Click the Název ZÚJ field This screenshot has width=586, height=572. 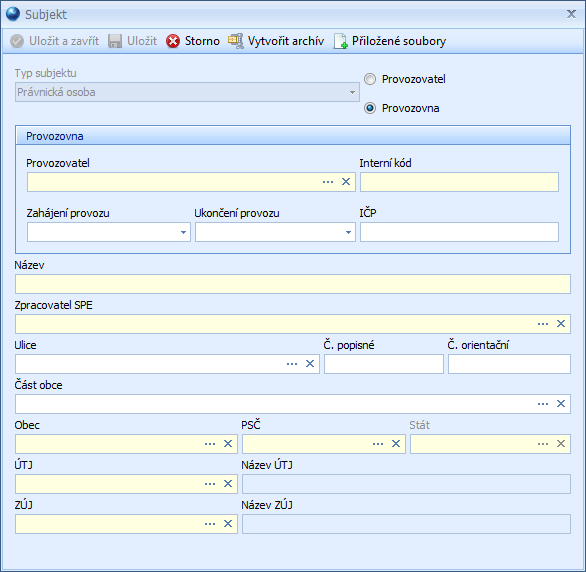[x=406, y=524]
